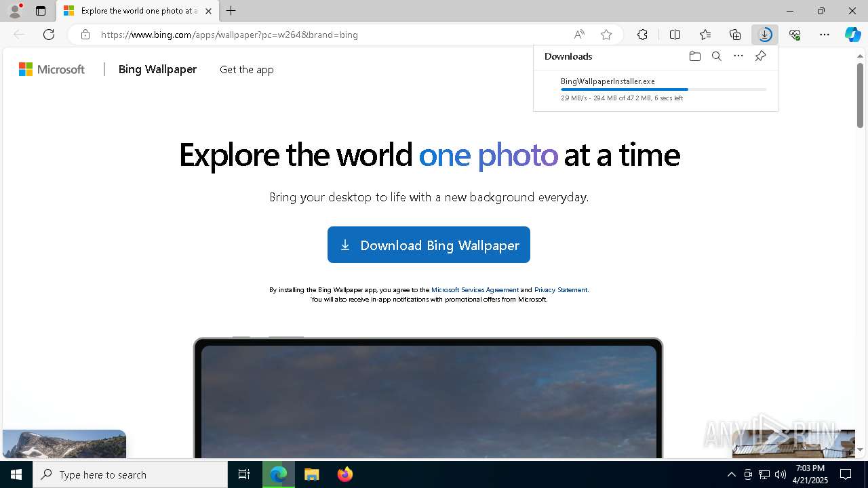Viewport: 868px width, 488px height.
Task: Click the Microsoft logo link
Action: pos(52,69)
